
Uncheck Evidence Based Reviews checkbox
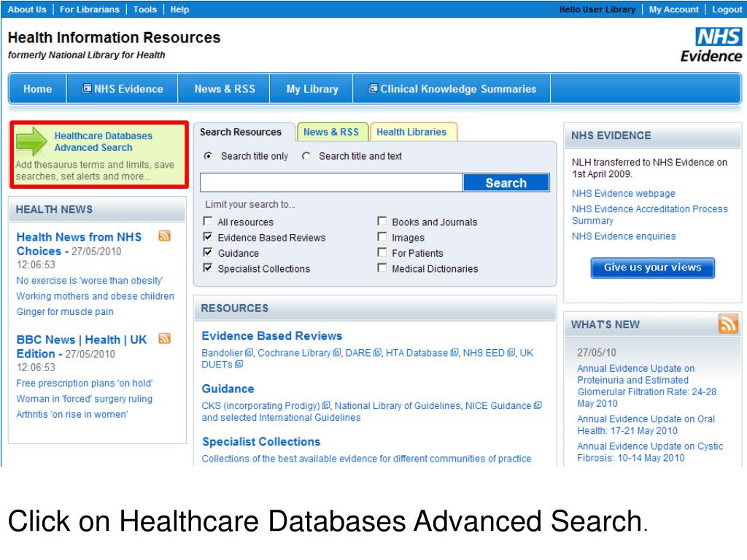coord(208,237)
